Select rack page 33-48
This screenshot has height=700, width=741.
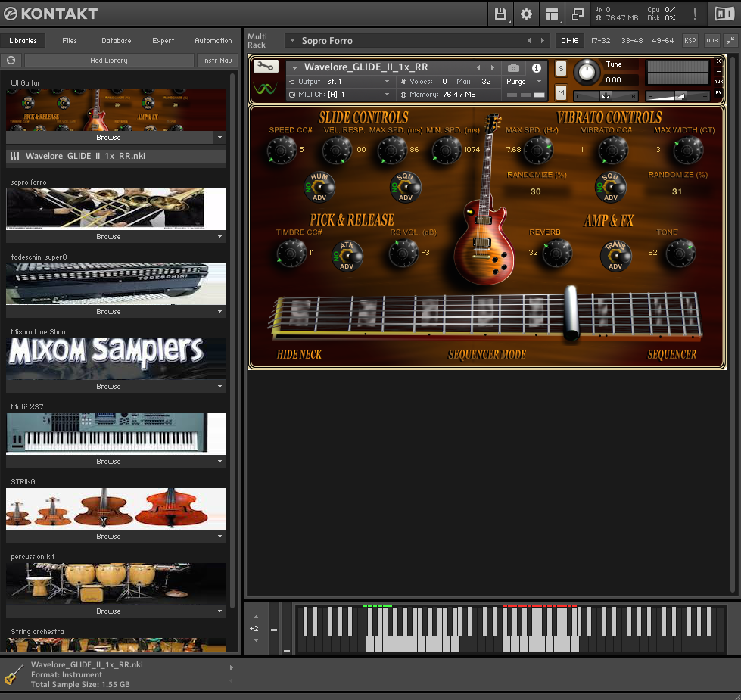pyautogui.click(x=631, y=41)
